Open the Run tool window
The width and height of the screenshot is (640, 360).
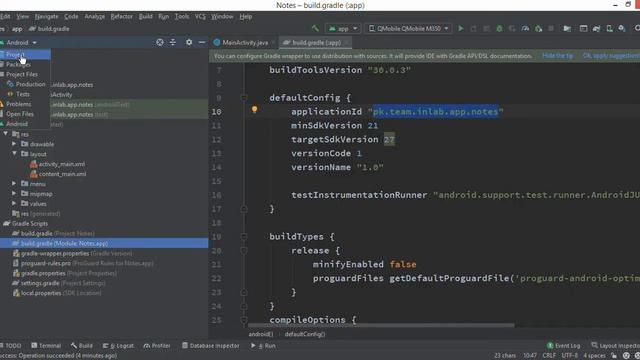coord(263,346)
